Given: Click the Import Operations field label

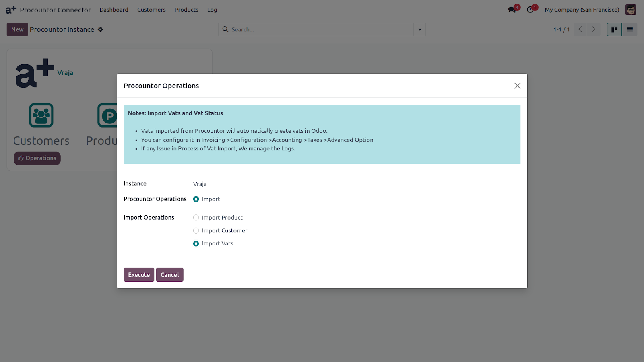Looking at the screenshot, I should tap(149, 217).
